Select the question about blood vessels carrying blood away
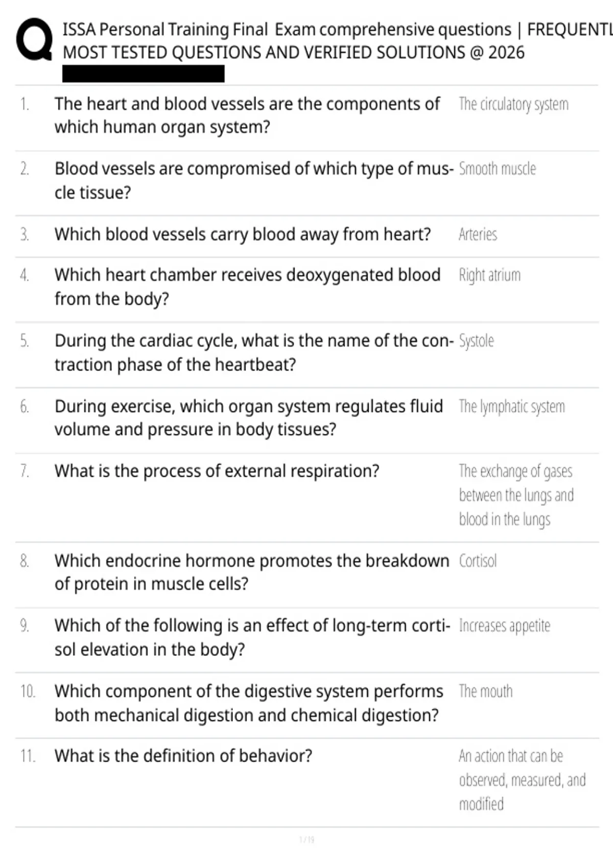The height and width of the screenshot is (868, 613). [243, 234]
